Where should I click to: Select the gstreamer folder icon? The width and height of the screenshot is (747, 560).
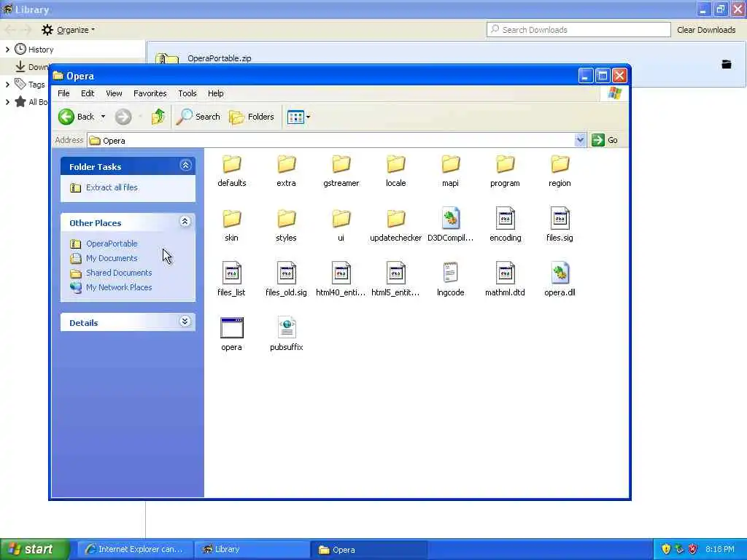tap(341, 165)
